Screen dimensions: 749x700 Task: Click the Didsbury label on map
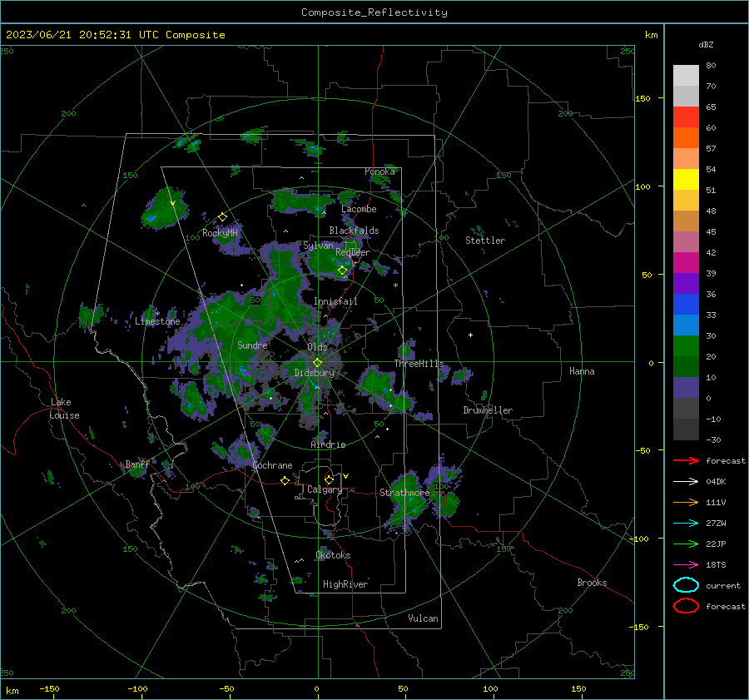click(314, 373)
